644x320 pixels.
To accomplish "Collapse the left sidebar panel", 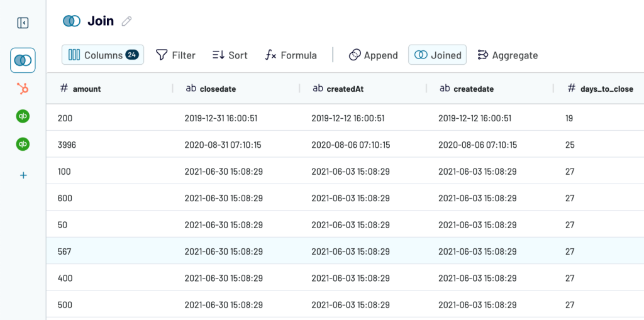I will click(x=23, y=23).
